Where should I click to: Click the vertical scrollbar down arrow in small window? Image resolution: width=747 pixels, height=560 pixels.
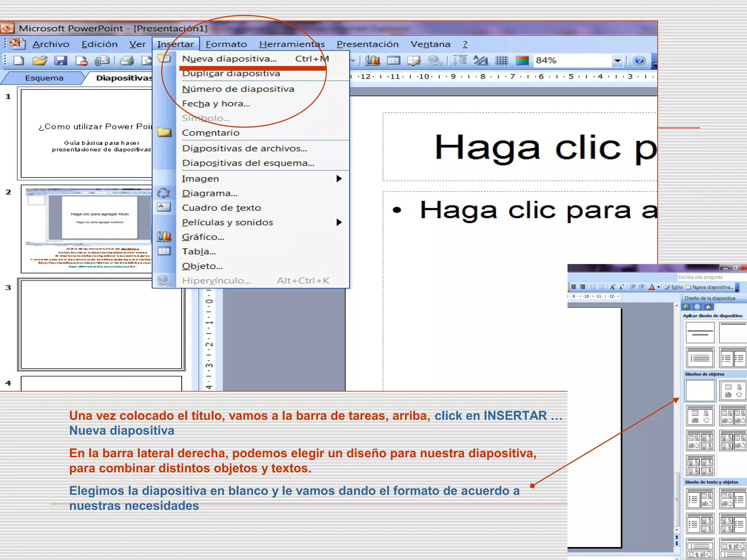677,530
